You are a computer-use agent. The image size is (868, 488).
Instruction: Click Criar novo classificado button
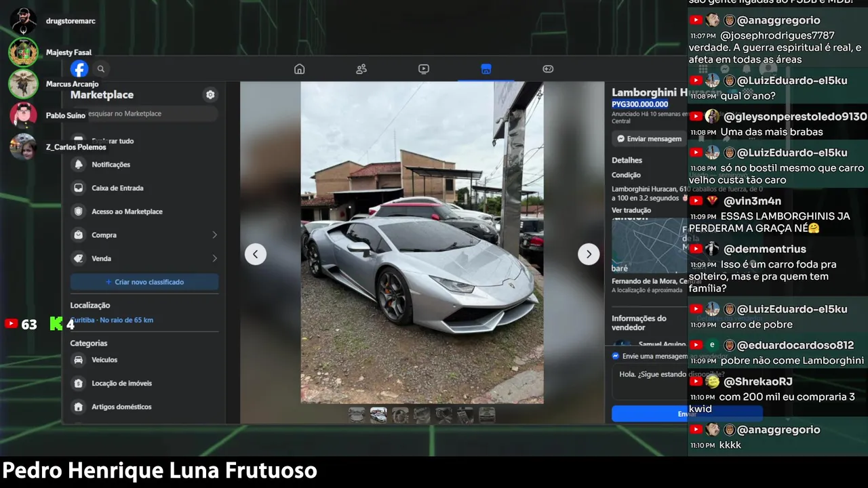point(144,282)
